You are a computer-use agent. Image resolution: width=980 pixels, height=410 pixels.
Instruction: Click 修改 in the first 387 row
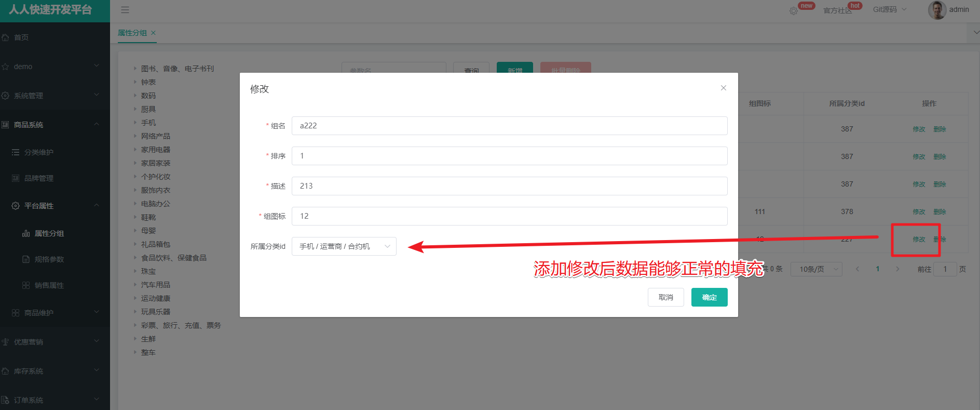[x=919, y=129]
